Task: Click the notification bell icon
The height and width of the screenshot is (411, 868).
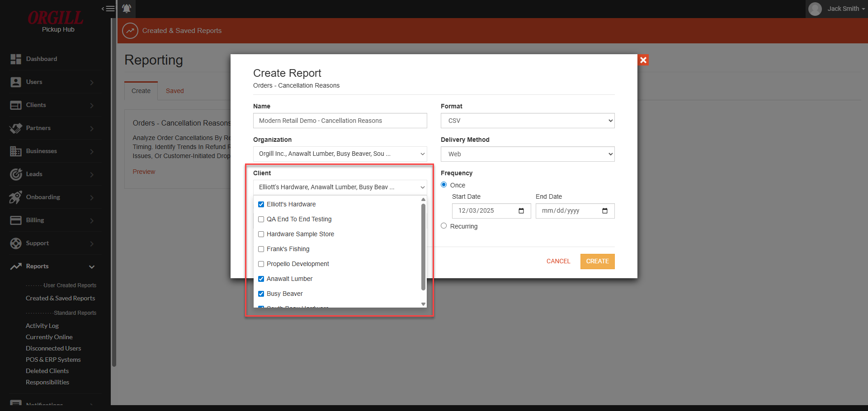Action: point(127,9)
